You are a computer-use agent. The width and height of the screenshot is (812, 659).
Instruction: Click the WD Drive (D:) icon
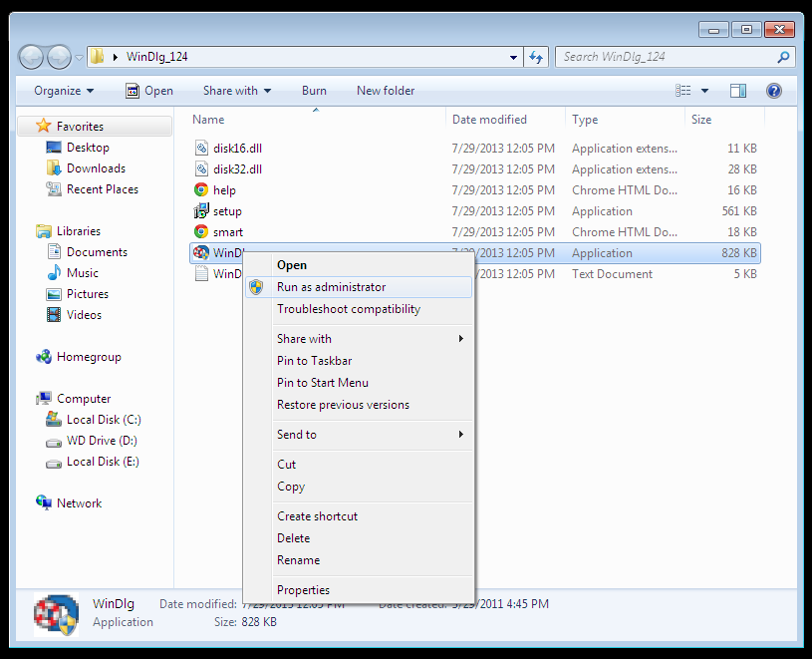[54, 441]
